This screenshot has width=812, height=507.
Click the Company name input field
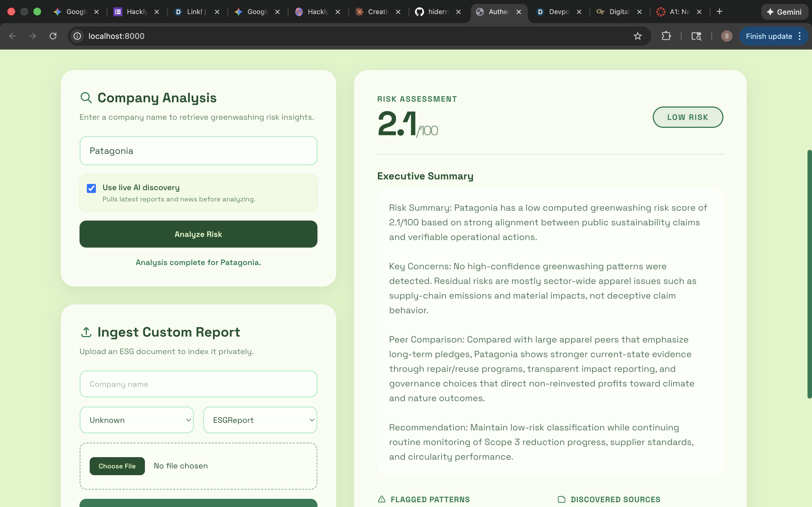(198, 384)
